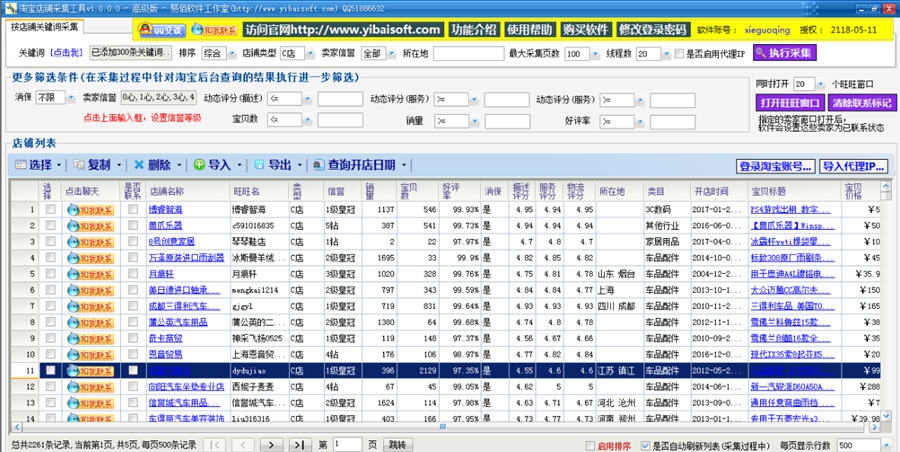This screenshot has height=452, width=900.
Task: Click the 和我联系 icon in row 1
Action: click(x=90, y=210)
